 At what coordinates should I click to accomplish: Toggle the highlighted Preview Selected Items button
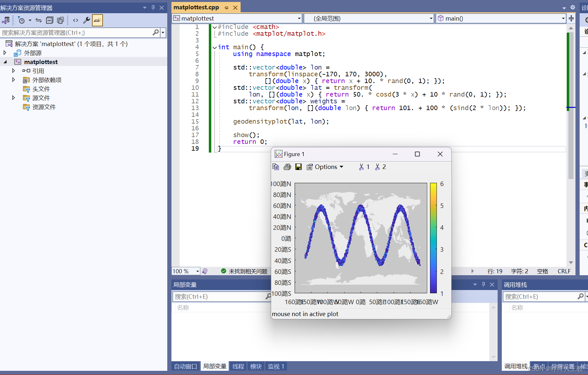pos(97,20)
